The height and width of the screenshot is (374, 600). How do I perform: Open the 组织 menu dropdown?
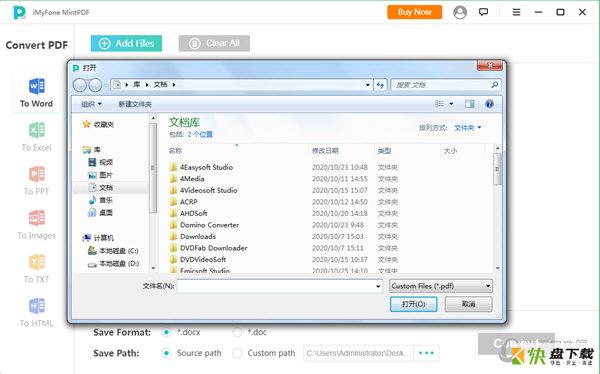(x=91, y=104)
